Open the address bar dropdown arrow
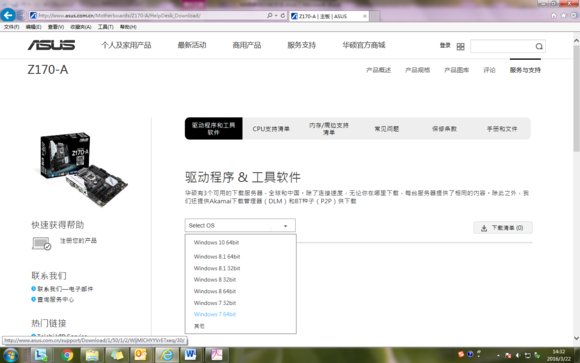Screen dimensions: 580x363 tap(276, 16)
